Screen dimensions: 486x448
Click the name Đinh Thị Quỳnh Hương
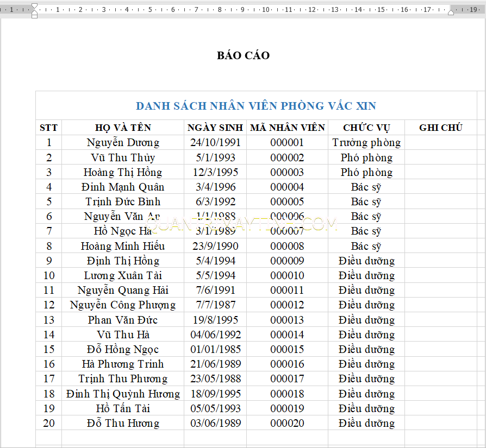coord(123,394)
